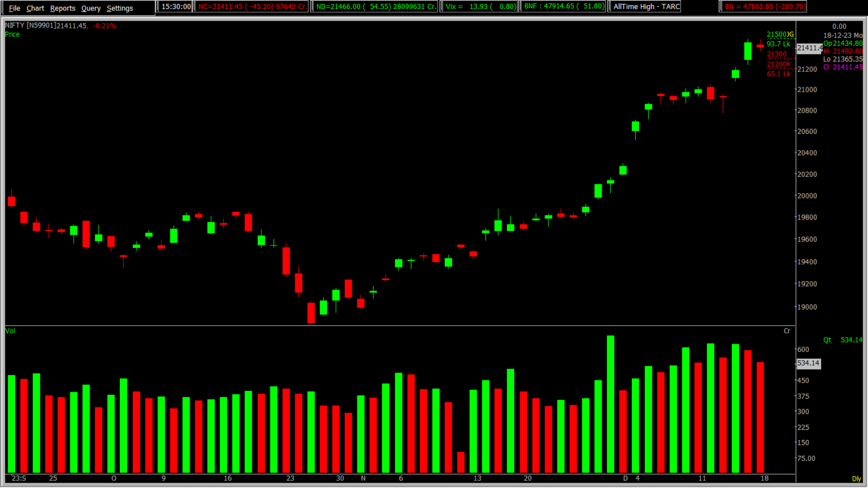The image size is (868, 488).
Task: Select the NC=21411.45 ticker panel
Action: (x=251, y=6)
